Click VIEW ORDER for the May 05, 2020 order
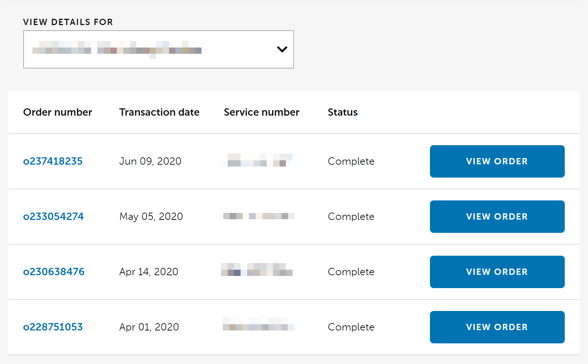The width and height of the screenshot is (588, 364). (x=497, y=217)
